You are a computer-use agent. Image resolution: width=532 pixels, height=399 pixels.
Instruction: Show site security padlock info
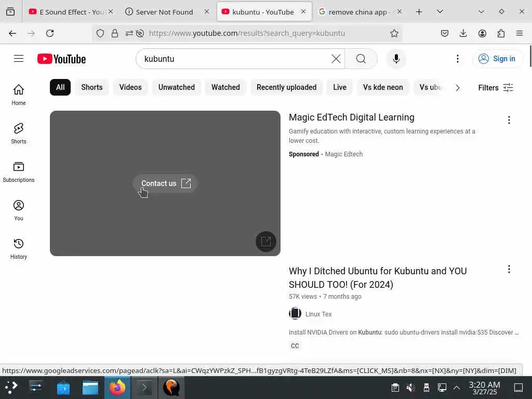[115, 33]
